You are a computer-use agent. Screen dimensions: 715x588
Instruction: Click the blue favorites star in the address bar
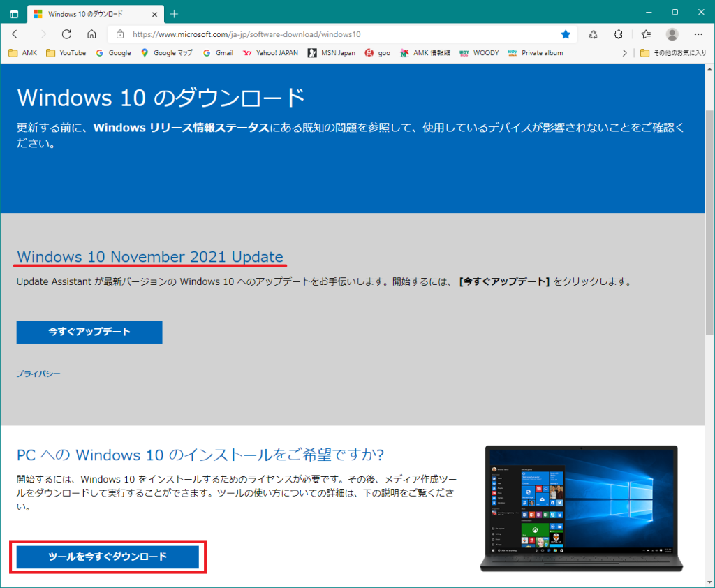(566, 34)
